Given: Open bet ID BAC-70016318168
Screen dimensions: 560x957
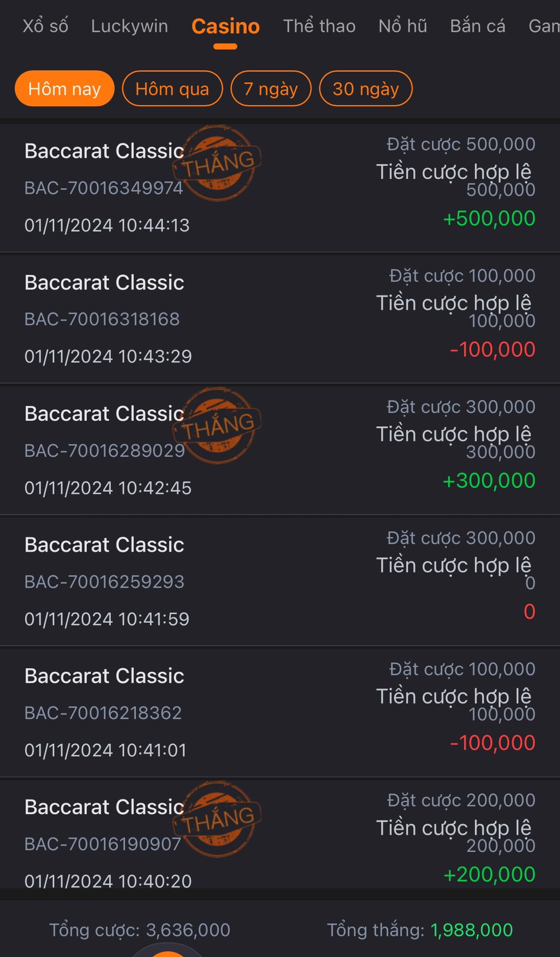Looking at the screenshot, I should pos(102,319).
